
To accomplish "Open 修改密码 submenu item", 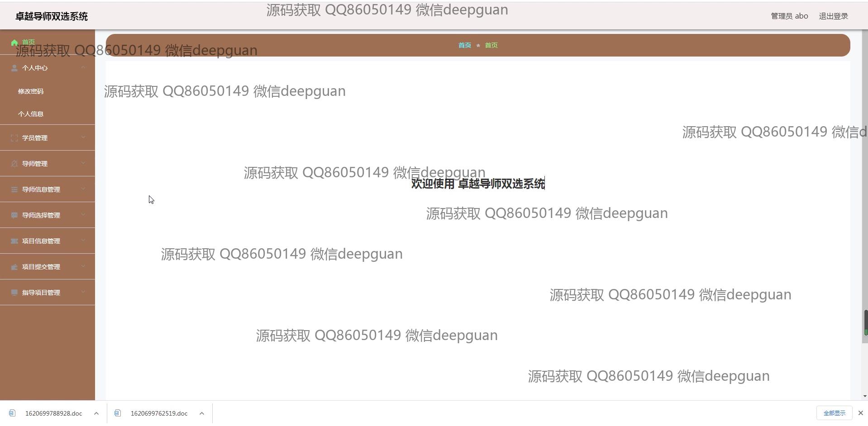I will click(x=31, y=91).
